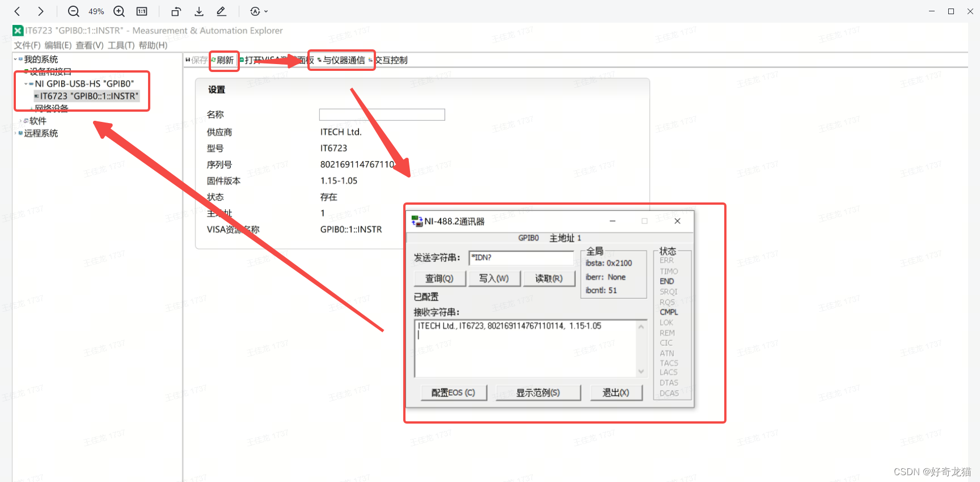980x482 pixels.
Task: Click the iberr: None value
Action: 606,277
